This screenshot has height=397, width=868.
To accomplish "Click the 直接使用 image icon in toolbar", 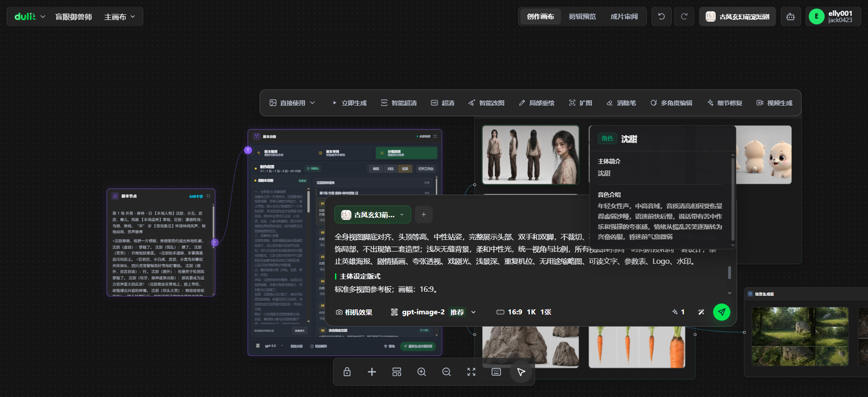I will click(x=273, y=103).
